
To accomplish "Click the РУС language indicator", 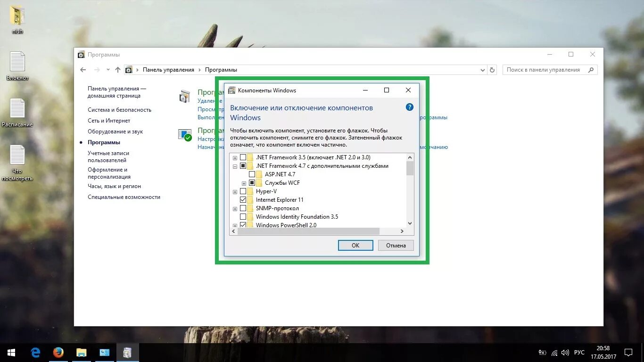I will 579,353.
